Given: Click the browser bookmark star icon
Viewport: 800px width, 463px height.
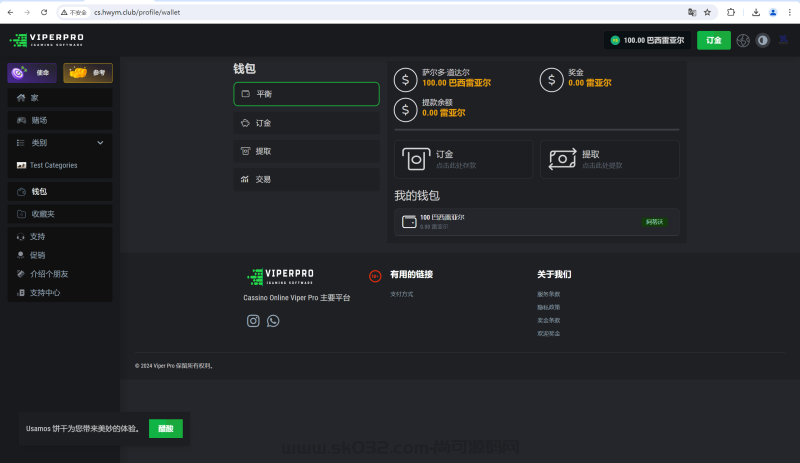Looking at the screenshot, I should (x=707, y=12).
